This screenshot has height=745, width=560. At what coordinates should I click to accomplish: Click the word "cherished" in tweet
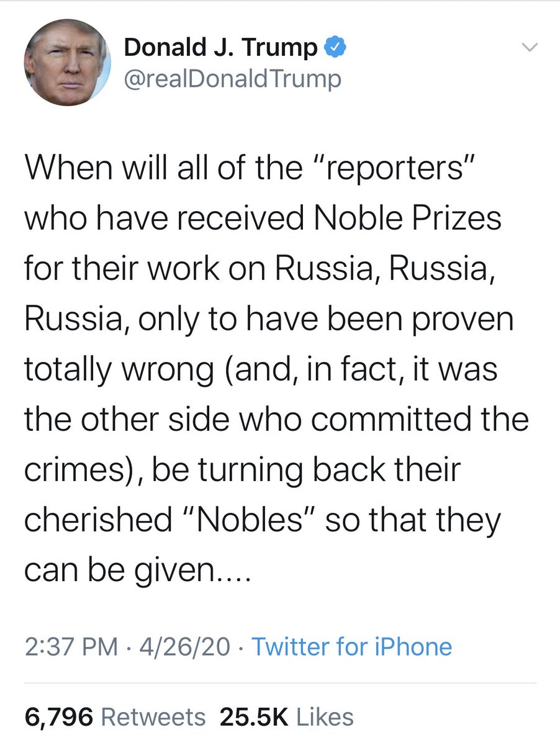(97, 520)
